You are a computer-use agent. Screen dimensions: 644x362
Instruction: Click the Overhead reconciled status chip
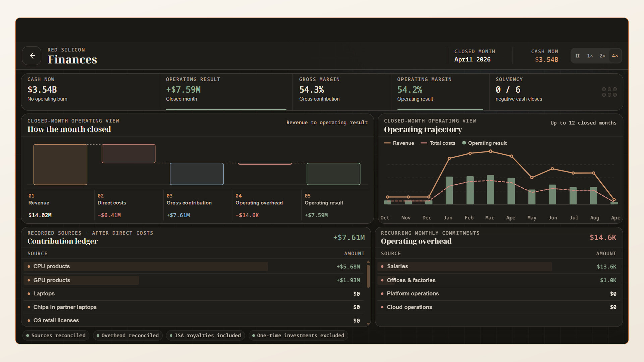tap(127, 336)
